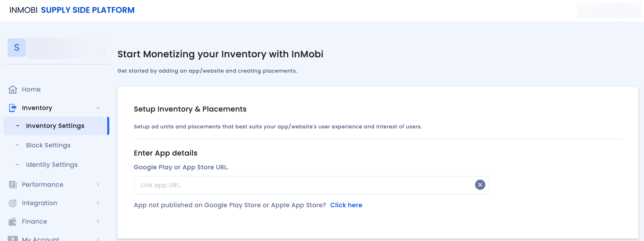Click the INMOBI logo text
The image size is (644, 241).
click(24, 10)
